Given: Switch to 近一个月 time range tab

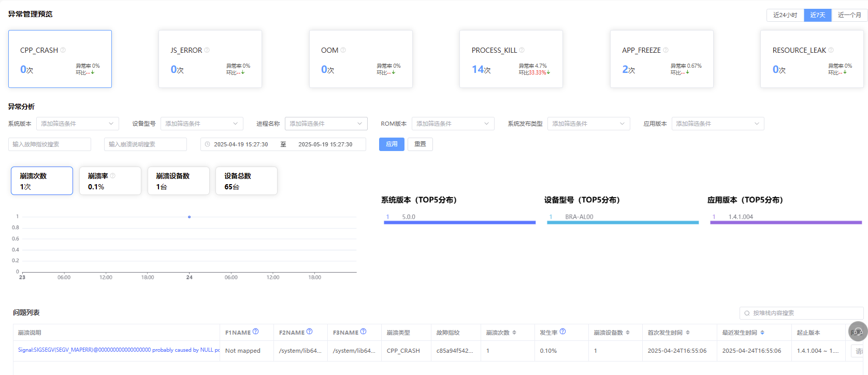Looking at the screenshot, I should click(849, 15).
